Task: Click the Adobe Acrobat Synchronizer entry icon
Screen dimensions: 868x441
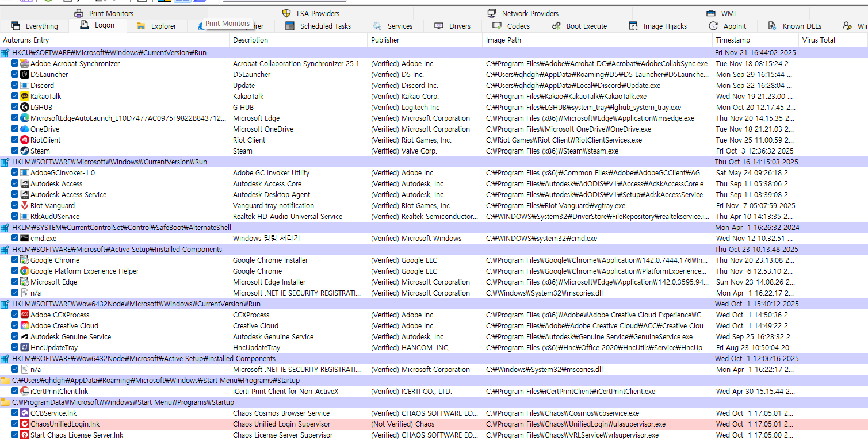Action: coord(25,63)
